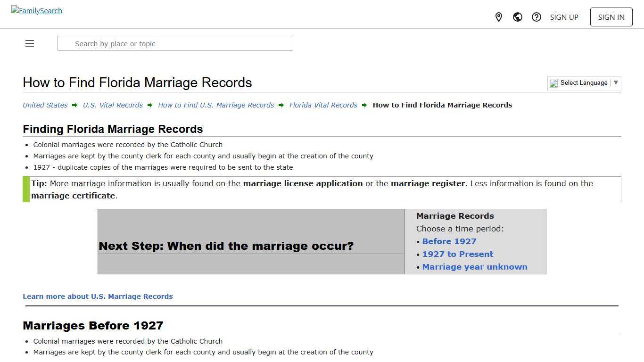Click SIGN IN
The height and width of the screenshot is (362, 644).
(x=611, y=17)
